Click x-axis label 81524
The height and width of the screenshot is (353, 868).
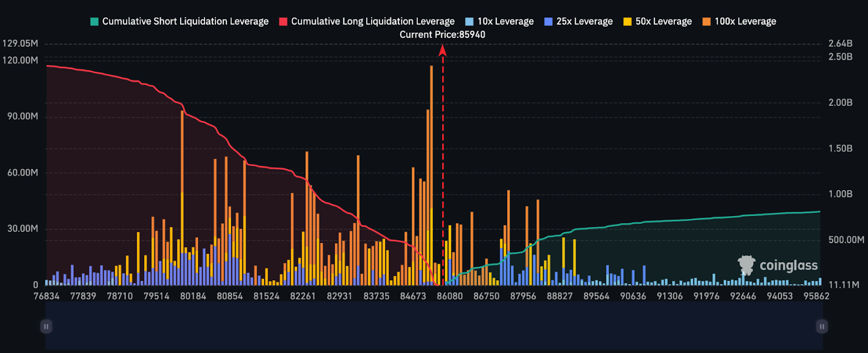pyautogui.click(x=266, y=296)
